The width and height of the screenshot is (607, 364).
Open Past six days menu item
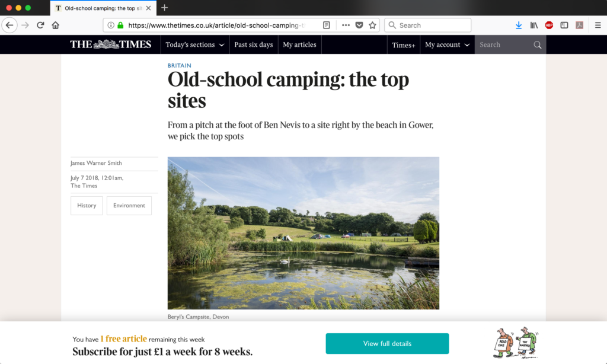[x=254, y=44]
